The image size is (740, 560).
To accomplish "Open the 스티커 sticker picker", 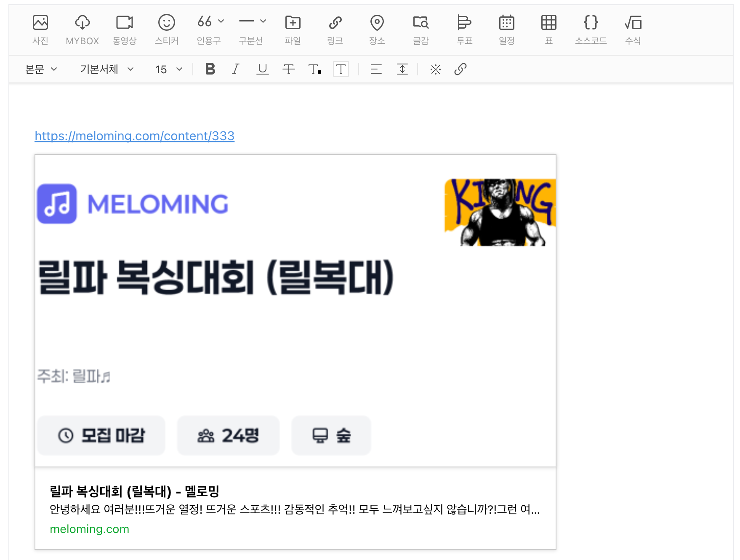I will 167,29.
